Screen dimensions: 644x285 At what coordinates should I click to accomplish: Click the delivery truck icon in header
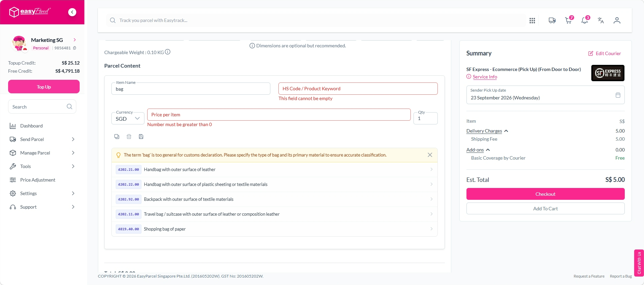click(x=552, y=21)
